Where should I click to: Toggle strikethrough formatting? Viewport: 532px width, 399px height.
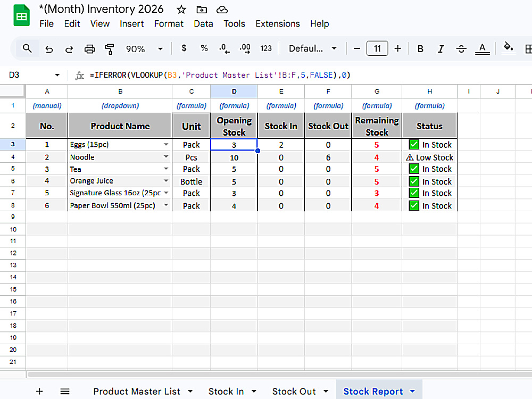coord(461,49)
